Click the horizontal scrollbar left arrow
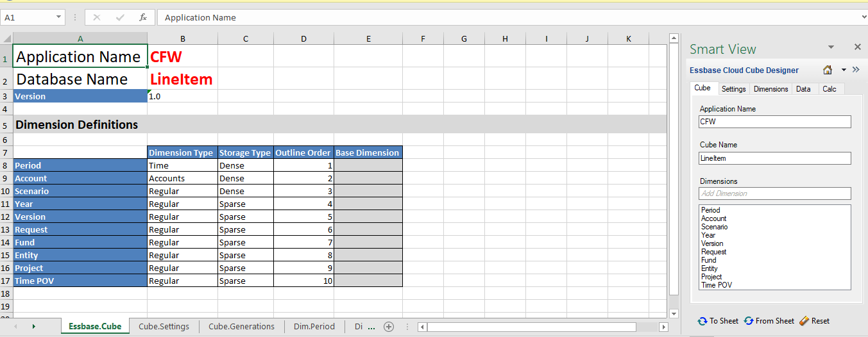The image size is (868, 337). click(422, 327)
